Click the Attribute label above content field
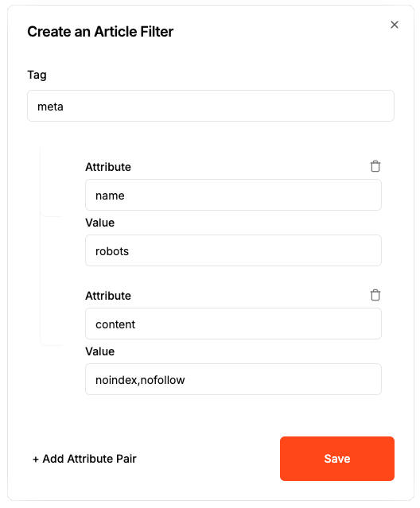This screenshot has width=420, height=508. tap(108, 296)
